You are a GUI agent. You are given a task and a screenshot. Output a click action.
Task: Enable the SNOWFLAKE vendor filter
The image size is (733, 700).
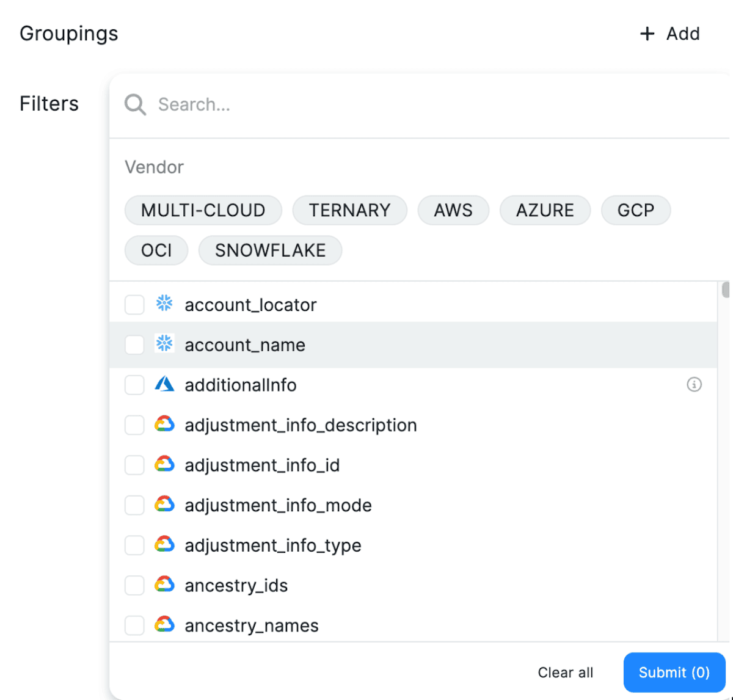pos(270,250)
